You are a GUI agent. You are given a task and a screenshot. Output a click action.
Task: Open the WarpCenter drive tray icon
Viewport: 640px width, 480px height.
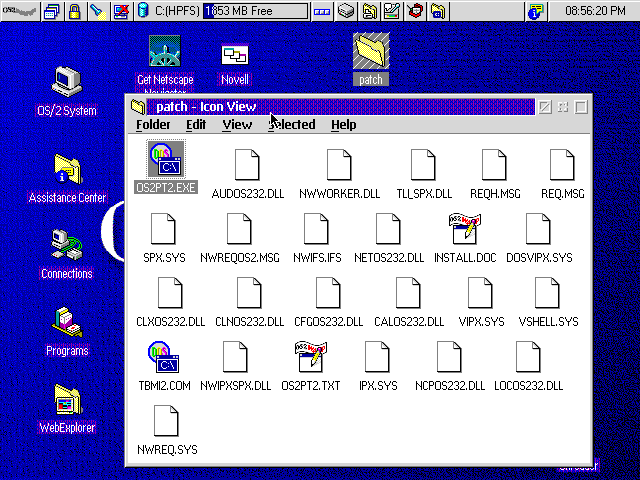coord(346,11)
